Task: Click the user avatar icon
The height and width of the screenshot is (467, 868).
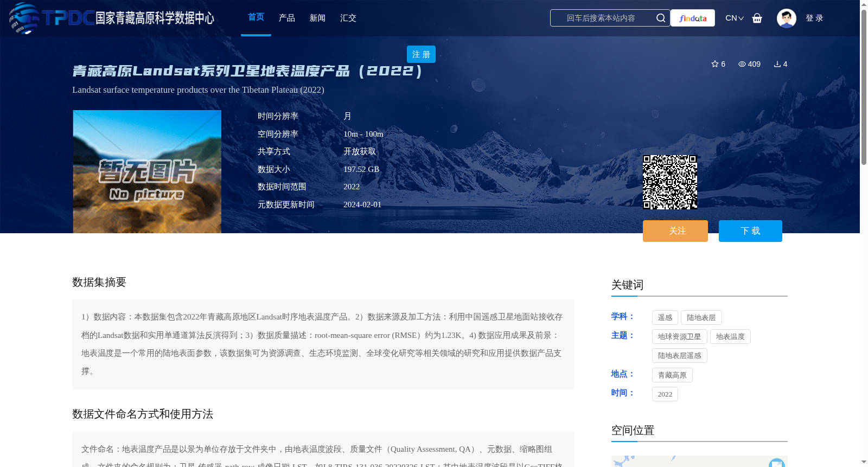Action: coord(786,18)
